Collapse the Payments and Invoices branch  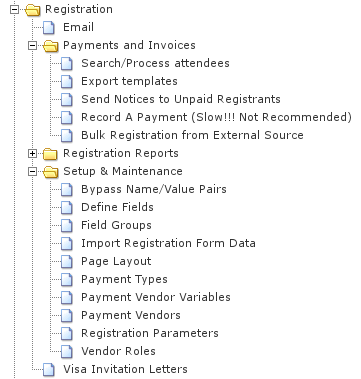(32, 46)
